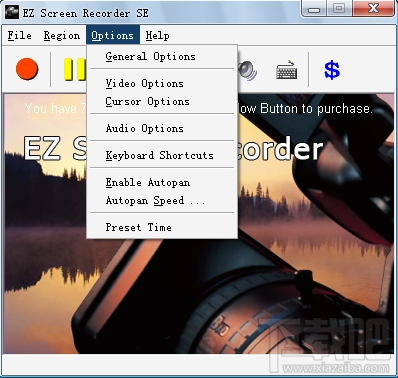Open the Region menu
Viewport: 398px width, 378px height.
62,35
